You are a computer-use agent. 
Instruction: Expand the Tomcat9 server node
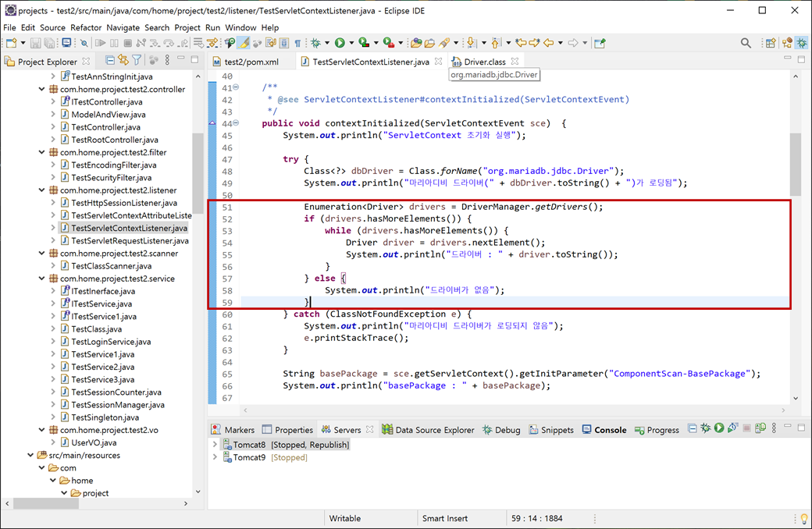point(215,457)
